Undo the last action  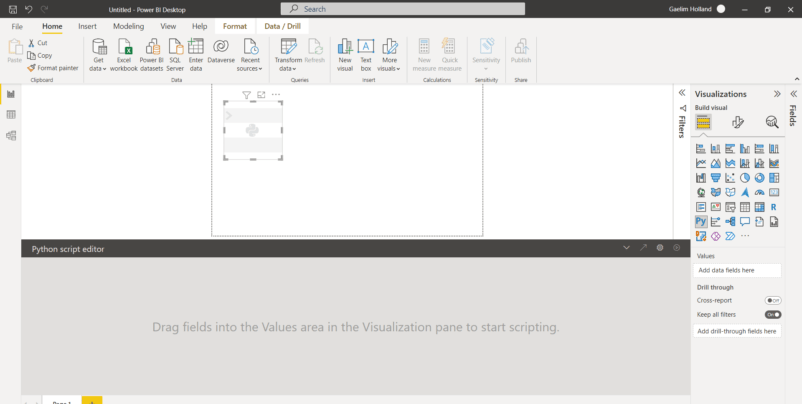point(29,9)
